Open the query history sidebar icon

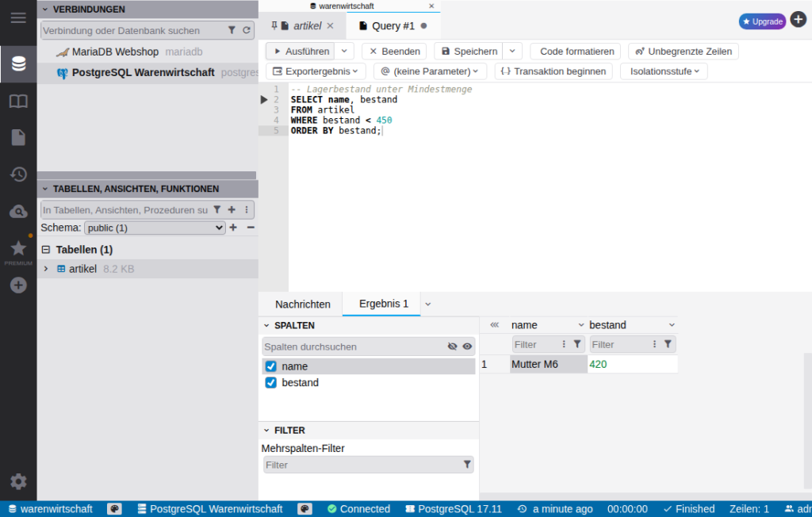18,174
